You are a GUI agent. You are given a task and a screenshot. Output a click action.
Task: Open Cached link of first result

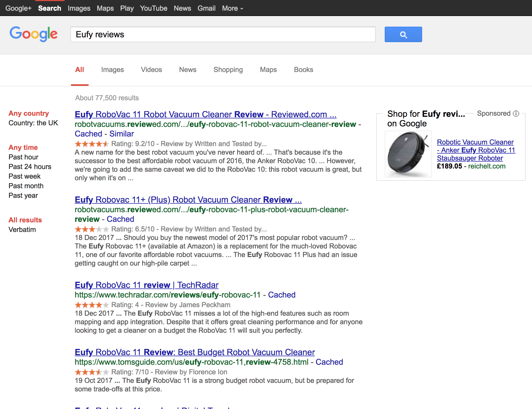88,134
